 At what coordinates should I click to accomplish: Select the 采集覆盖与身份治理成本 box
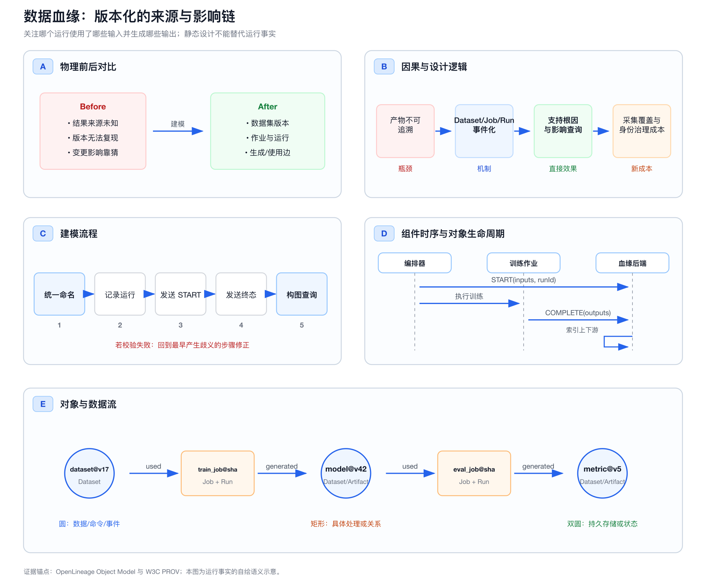click(642, 131)
